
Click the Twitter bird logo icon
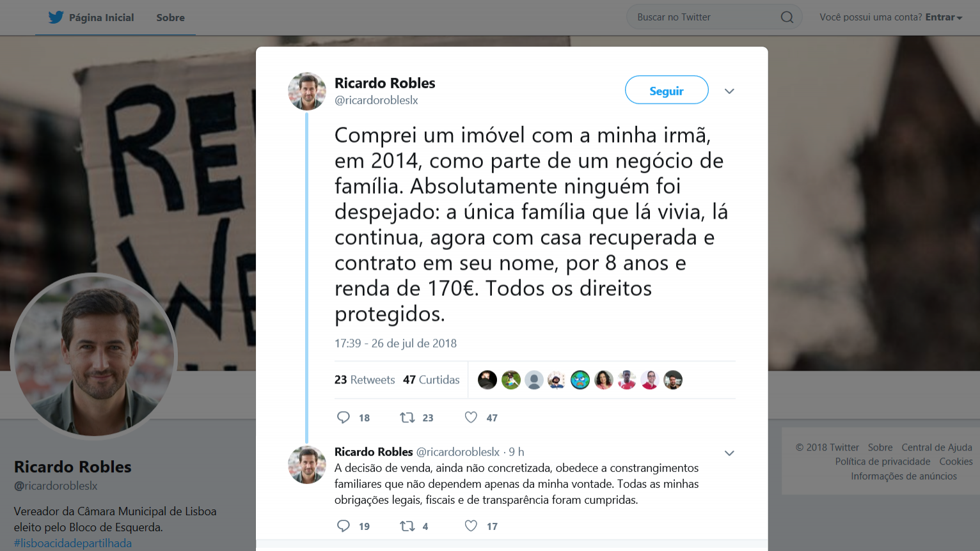tap(56, 17)
